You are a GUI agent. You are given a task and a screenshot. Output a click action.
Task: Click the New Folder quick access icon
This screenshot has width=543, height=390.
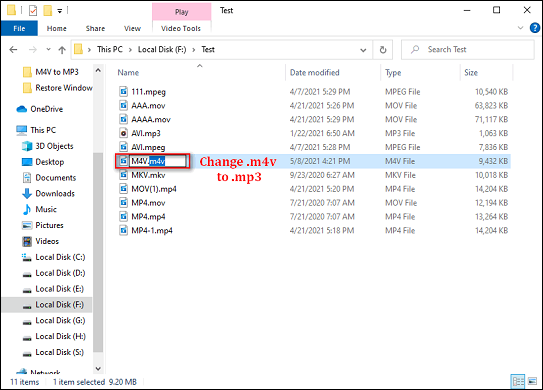47,11
